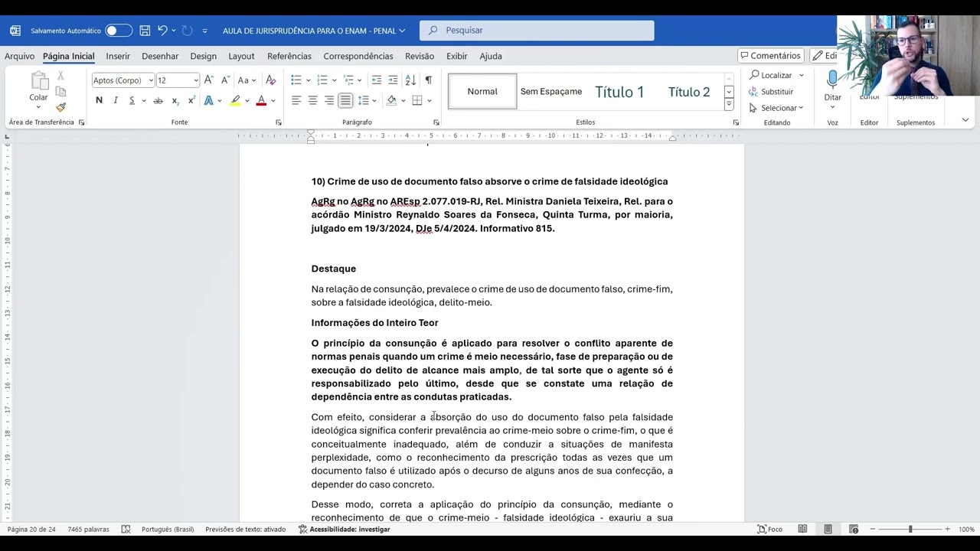Viewport: 980px width, 551px height.
Task: Collapse the ribbon with the chevron
Action: (965, 120)
